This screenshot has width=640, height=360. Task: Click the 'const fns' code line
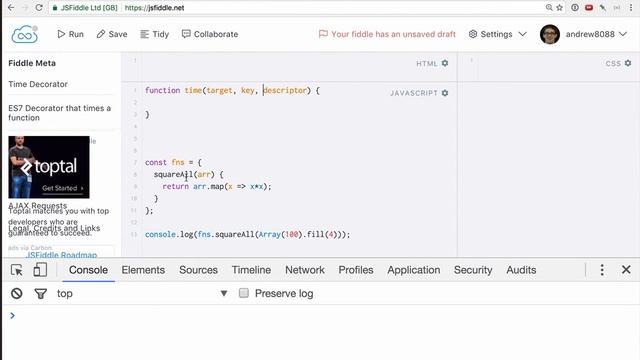[x=173, y=162]
